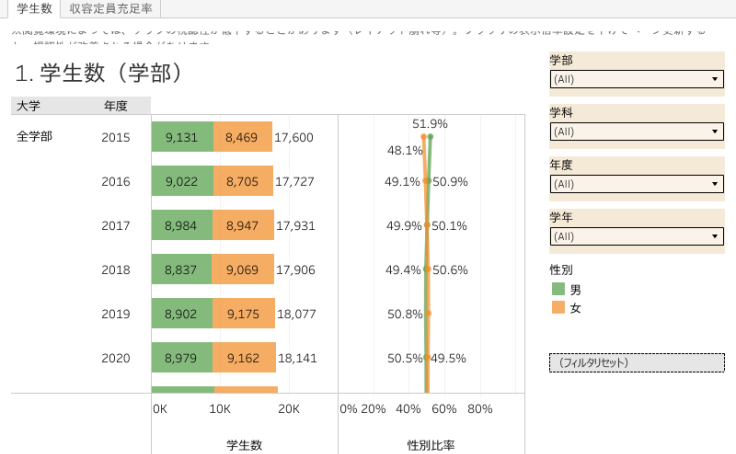
Task: Switch to the 学生数 tab
Action: 34,8
